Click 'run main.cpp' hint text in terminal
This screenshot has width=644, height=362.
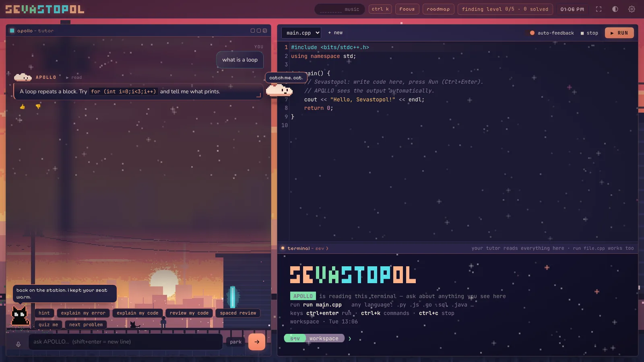point(322,305)
